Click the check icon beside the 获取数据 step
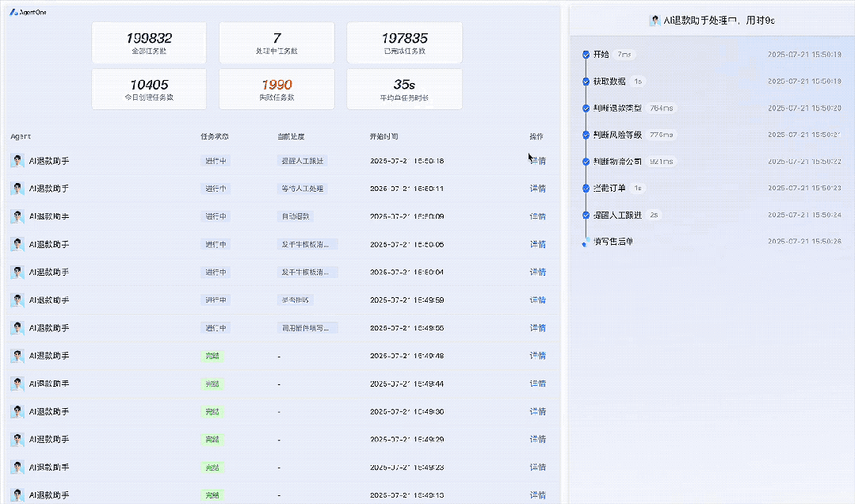This screenshot has height=504, width=855. (586, 82)
